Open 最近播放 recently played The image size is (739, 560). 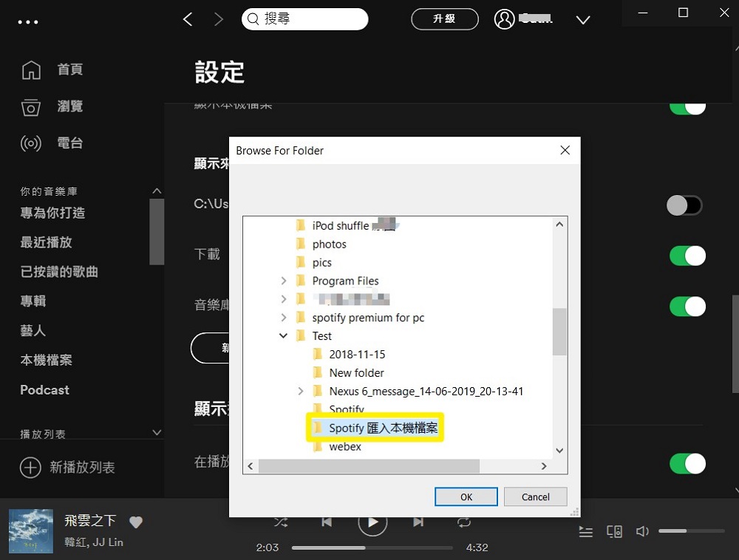[46, 242]
